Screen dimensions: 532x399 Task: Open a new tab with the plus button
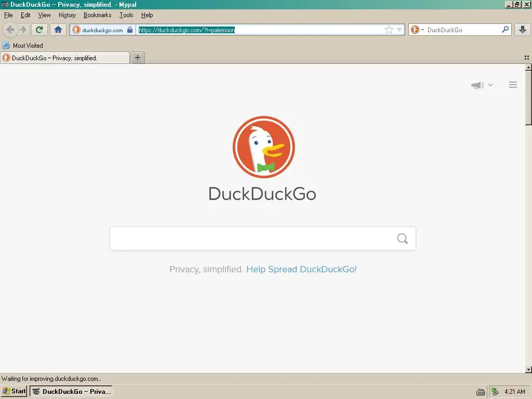click(137, 58)
